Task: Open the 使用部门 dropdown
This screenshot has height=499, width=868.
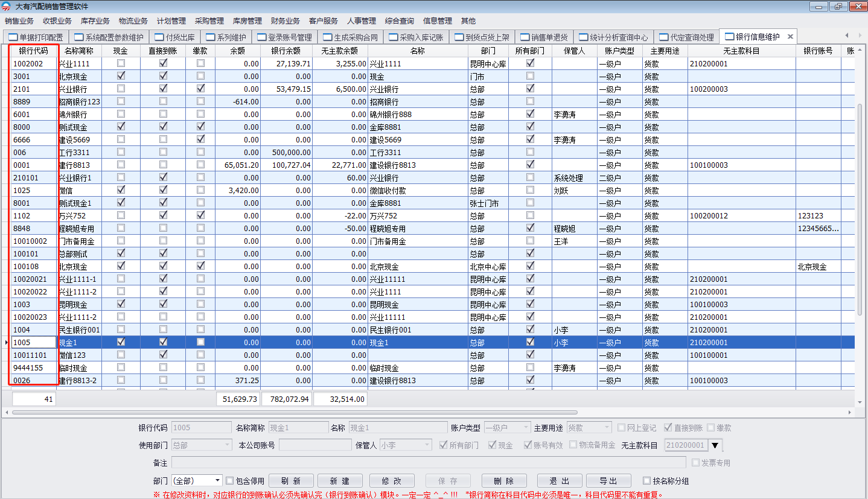Action: coord(227,445)
